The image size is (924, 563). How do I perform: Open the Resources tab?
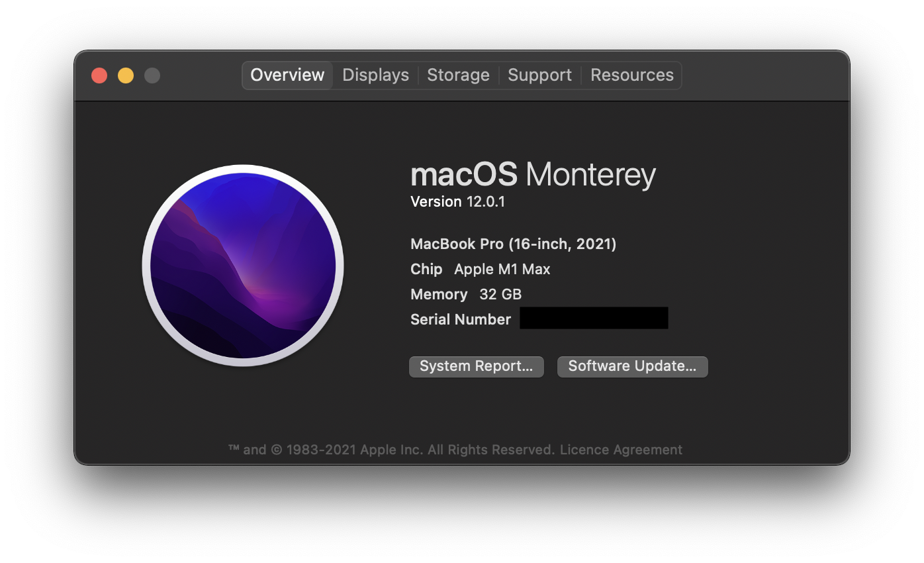631,75
